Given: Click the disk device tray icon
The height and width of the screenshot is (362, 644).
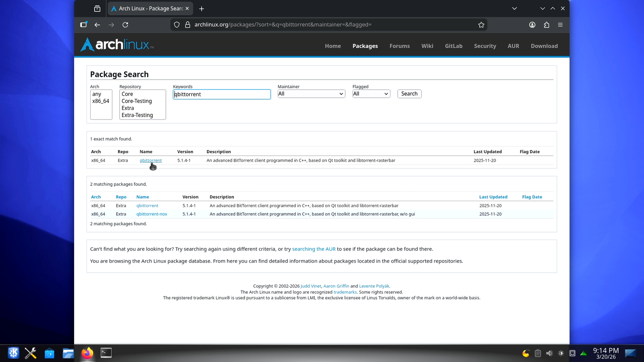Looking at the screenshot, I should (572, 353).
